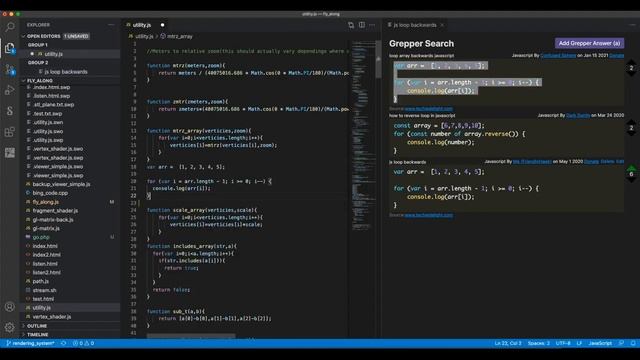Switch to the js loop backwards tab
Viewport: 640px width, 360px height.
(x=415, y=25)
